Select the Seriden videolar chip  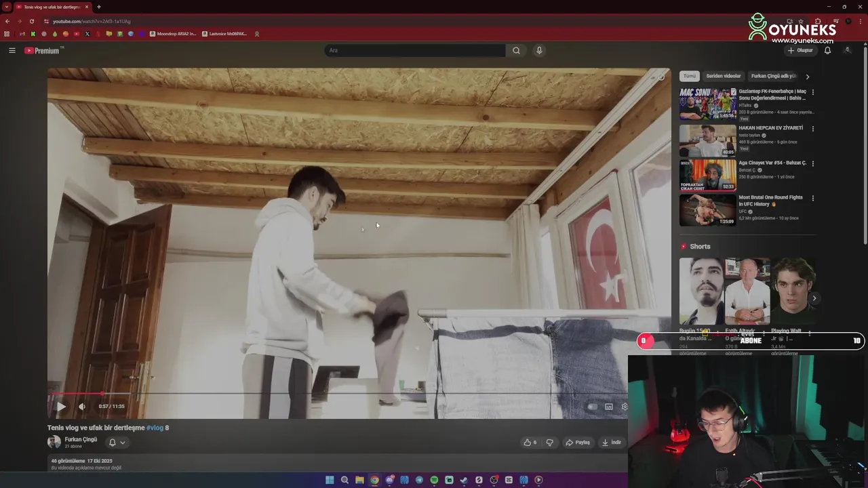pyautogui.click(x=724, y=77)
